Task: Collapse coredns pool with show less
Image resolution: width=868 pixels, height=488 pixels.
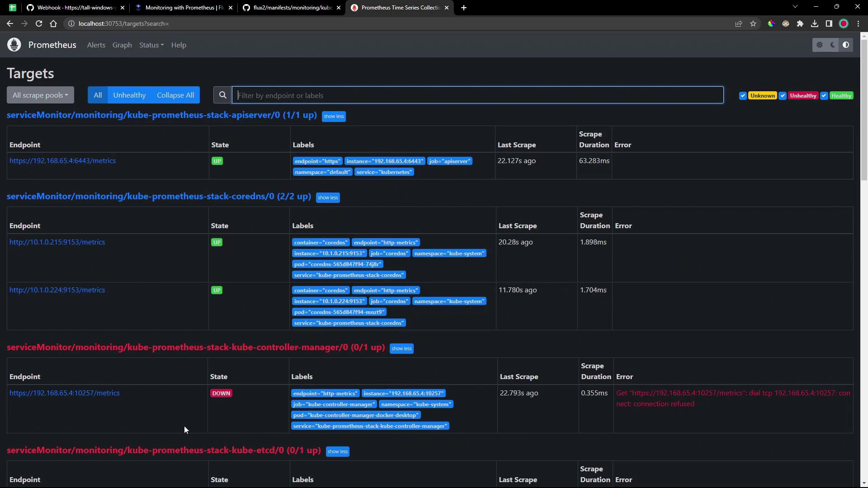Action: tap(328, 197)
